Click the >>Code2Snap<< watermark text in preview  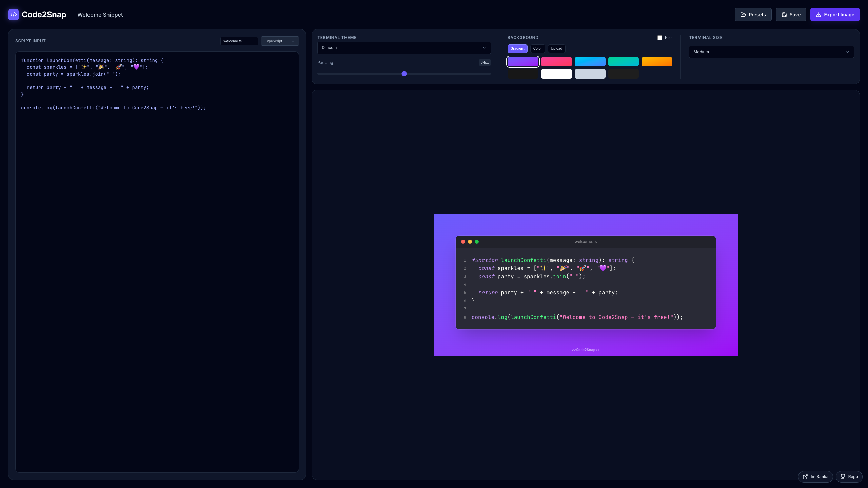click(586, 350)
